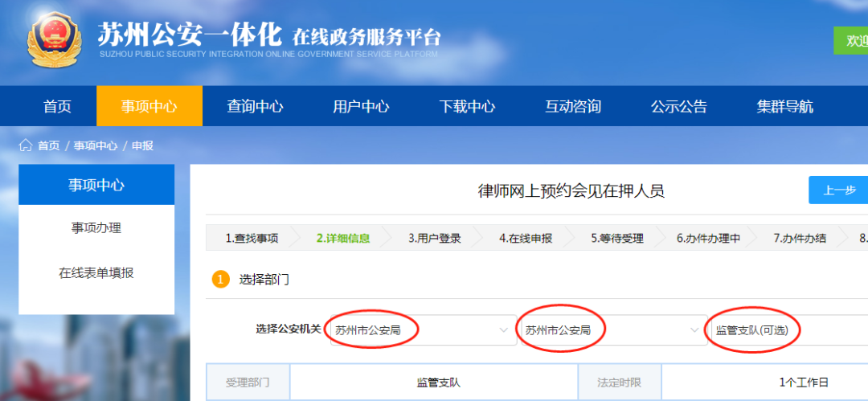Screen dimensions: 868x401
Task: Click the police badge emblem logo
Action: click(55, 40)
